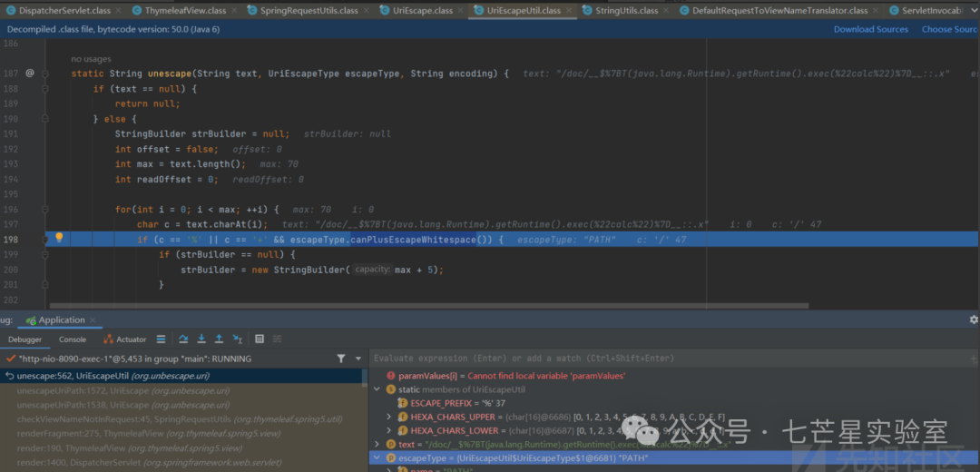
Task: Select the unescapeUriPath:1572 stack frame
Action: (181, 390)
